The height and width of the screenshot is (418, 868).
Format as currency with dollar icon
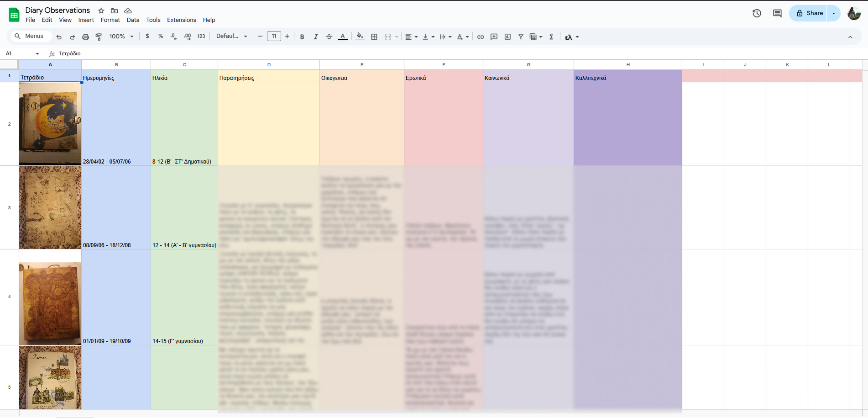click(x=147, y=37)
